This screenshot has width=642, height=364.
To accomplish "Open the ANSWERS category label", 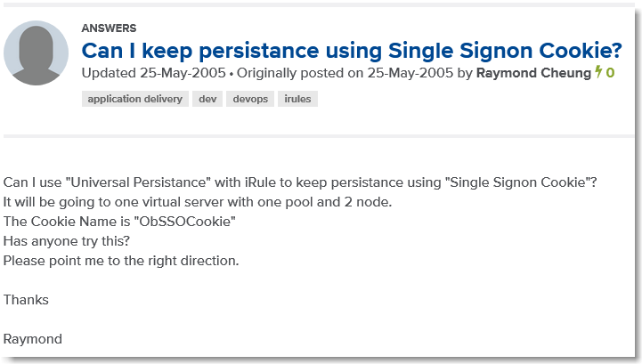I will click(x=109, y=28).
